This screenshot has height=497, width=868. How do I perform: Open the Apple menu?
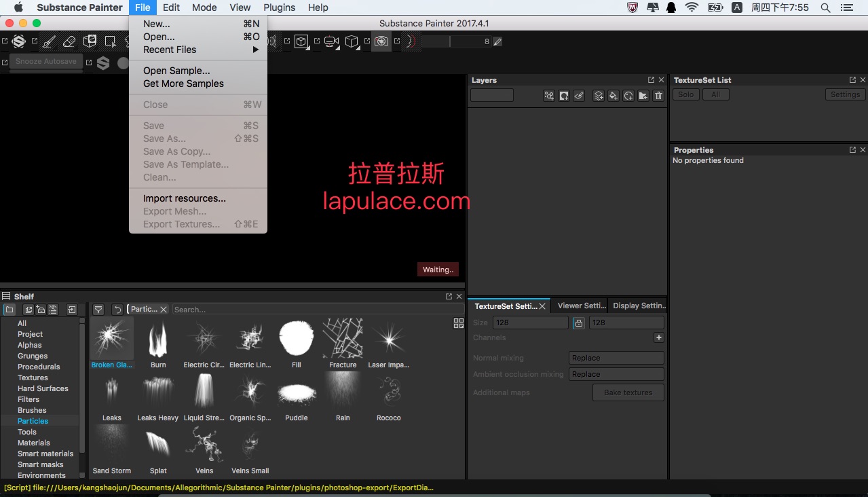point(18,7)
